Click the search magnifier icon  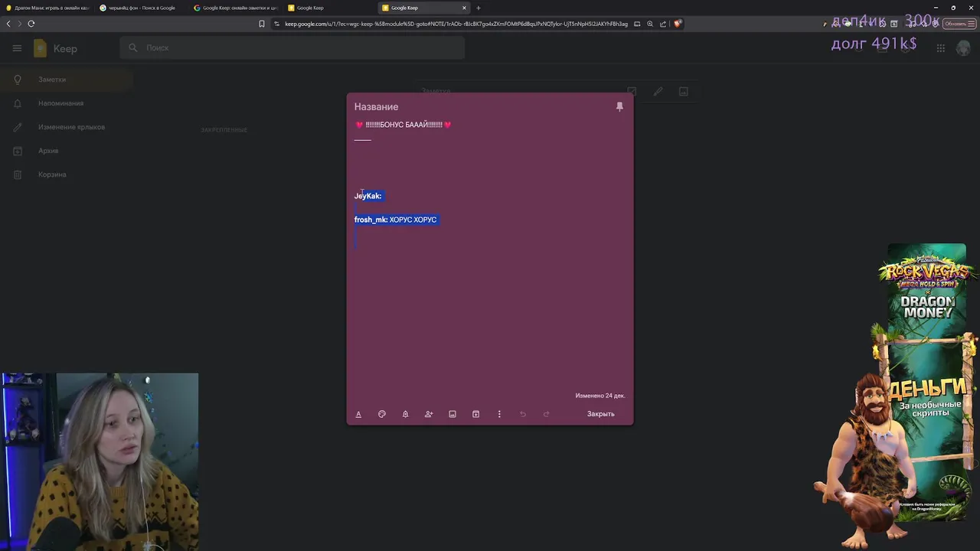132,47
